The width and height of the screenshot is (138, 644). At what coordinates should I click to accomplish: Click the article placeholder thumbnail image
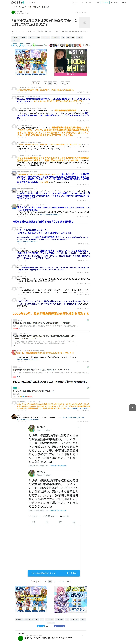click(x=85, y=23)
